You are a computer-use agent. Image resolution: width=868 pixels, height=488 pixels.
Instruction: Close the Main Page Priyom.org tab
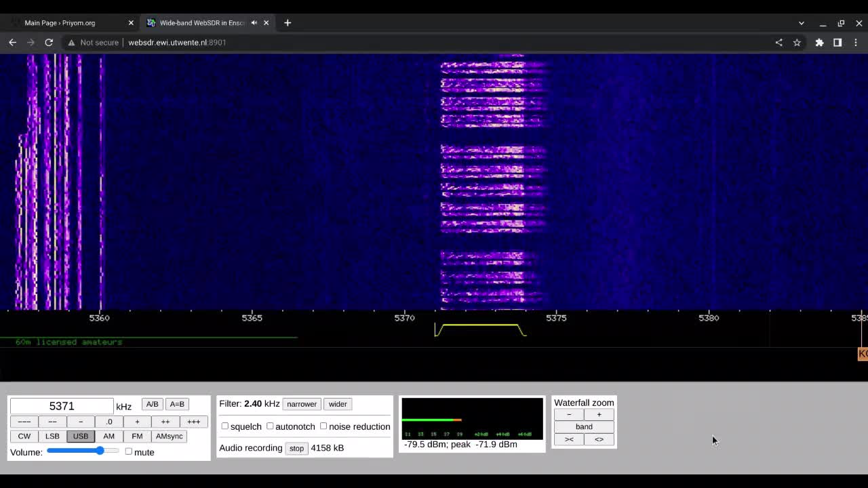[x=131, y=22]
